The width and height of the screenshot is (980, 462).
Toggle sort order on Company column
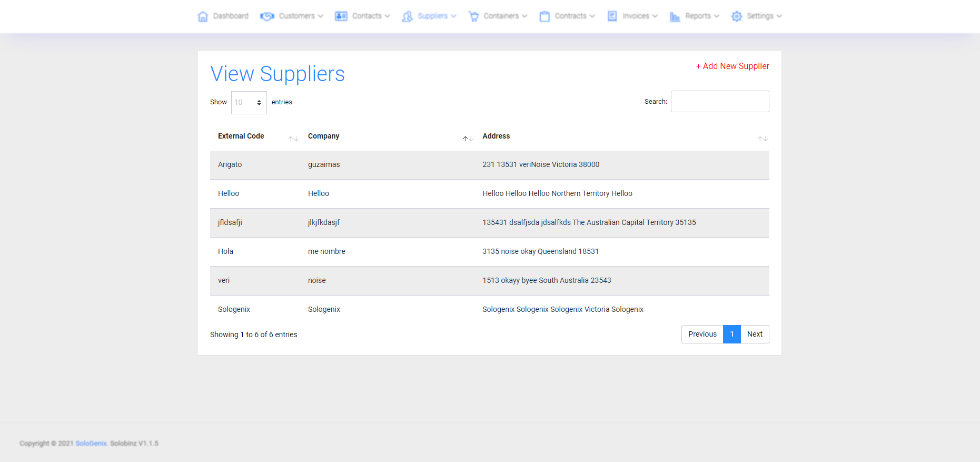tap(324, 136)
